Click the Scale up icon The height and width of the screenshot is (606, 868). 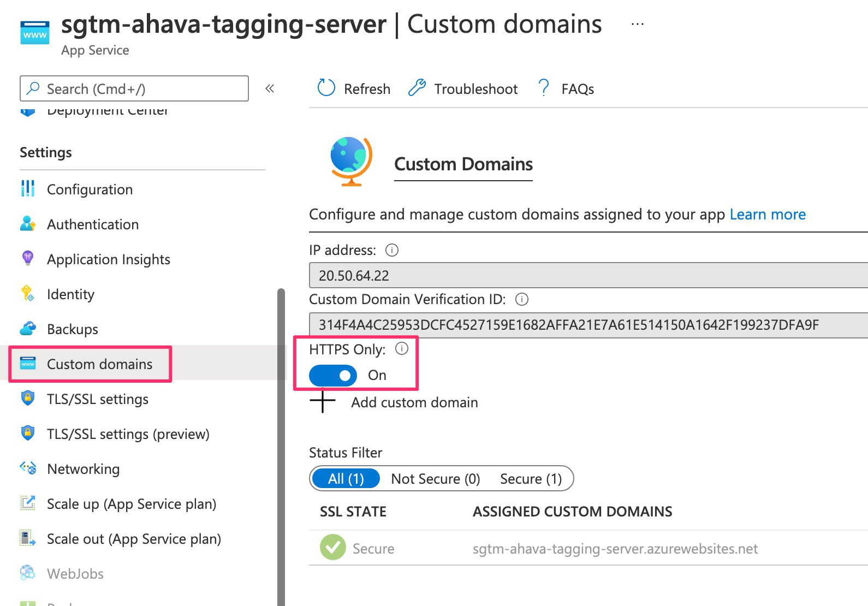pos(28,503)
